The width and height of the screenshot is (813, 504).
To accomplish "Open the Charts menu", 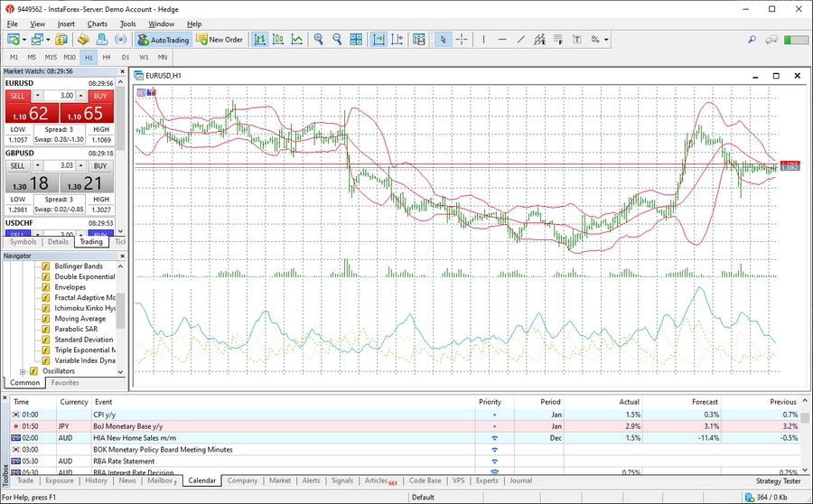I will [x=97, y=23].
